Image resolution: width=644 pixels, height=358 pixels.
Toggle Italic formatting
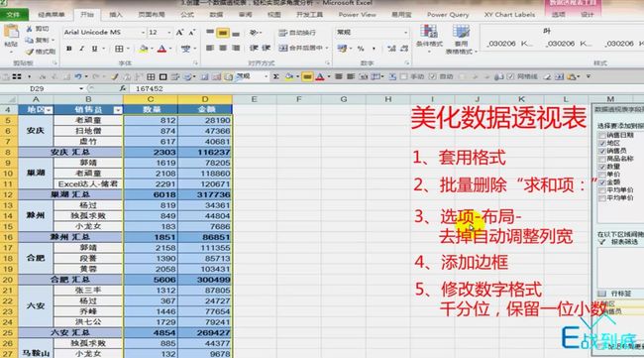[81, 49]
